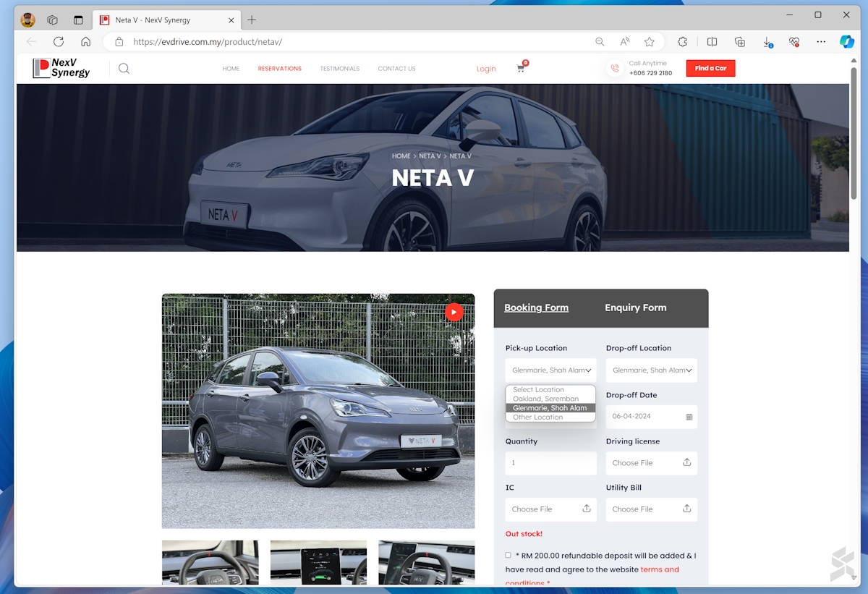Open the site search magnifier icon
This screenshot has height=594, width=868.
click(124, 68)
